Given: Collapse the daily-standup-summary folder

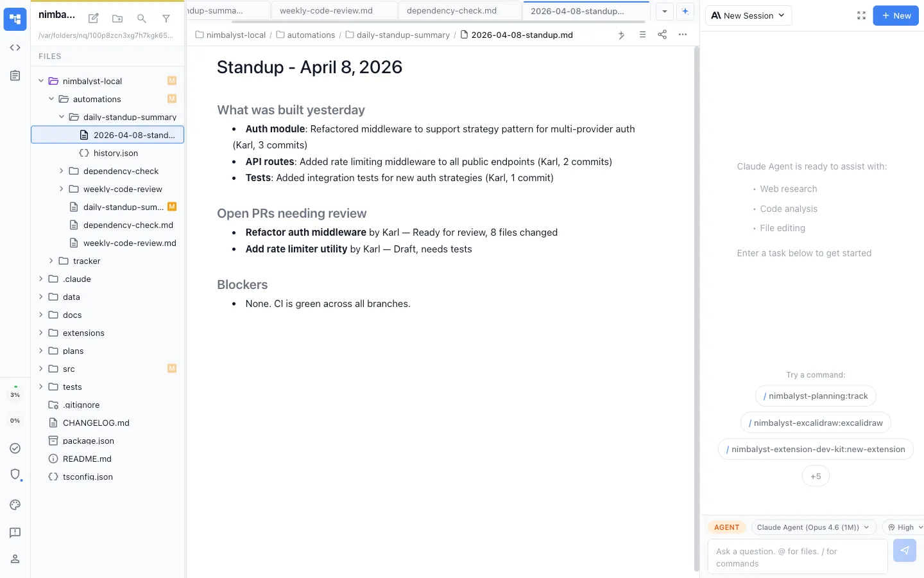Looking at the screenshot, I should tap(62, 117).
